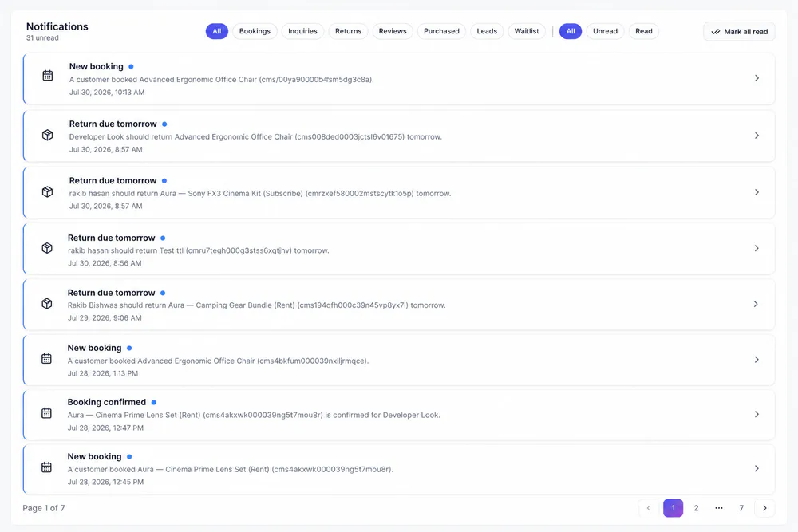This screenshot has height=532, width=798.
Task: Filter notifications by Purchased
Action: coord(441,31)
